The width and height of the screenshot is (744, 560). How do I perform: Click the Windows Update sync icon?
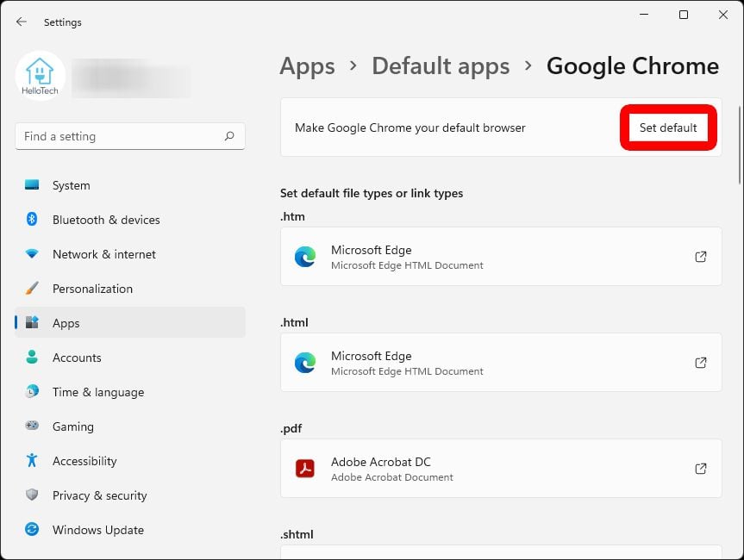point(32,529)
